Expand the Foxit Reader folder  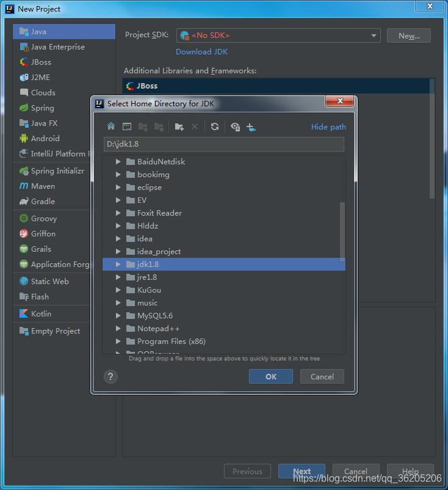click(x=118, y=213)
